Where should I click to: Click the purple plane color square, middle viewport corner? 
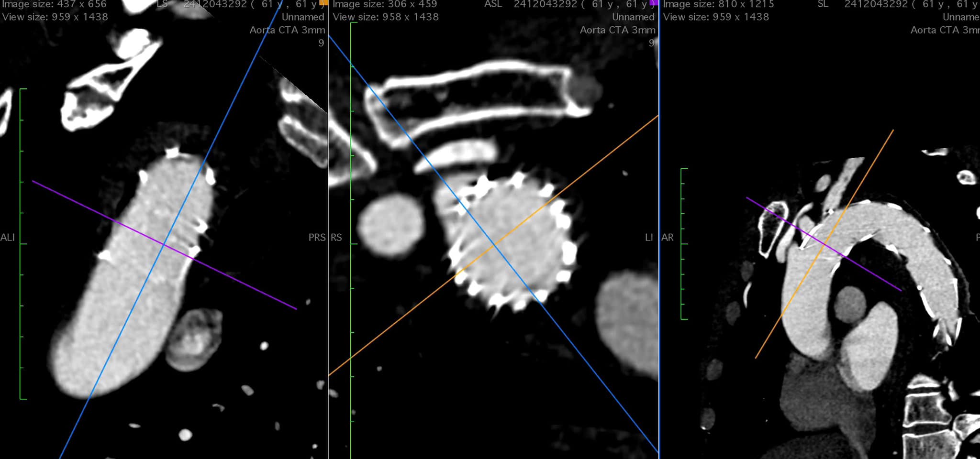pos(654,2)
